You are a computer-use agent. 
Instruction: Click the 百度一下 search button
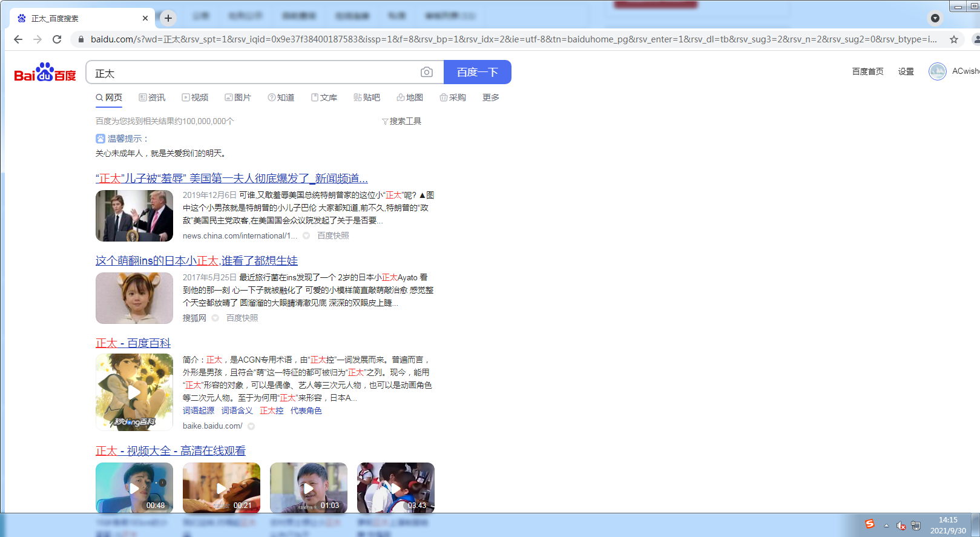tap(478, 72)
